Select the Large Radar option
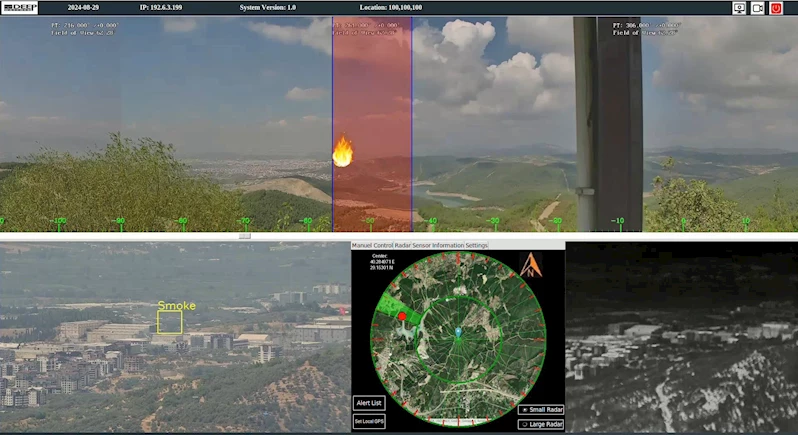Image resolution: width=798 pixels, height=435 pixels. (x=541, y=424)
